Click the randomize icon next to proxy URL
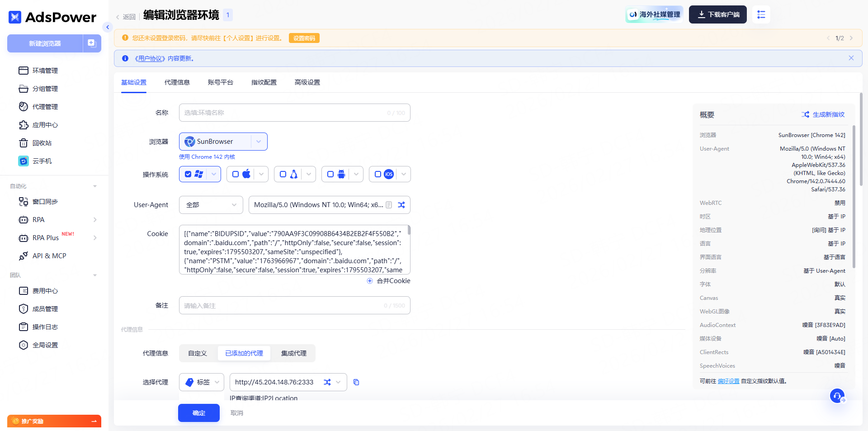 click(327, 382)
